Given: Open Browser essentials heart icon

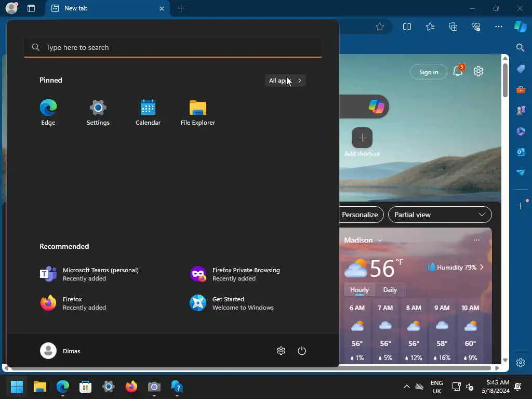Looking at the screenshot, I should (x=476, y=26).
